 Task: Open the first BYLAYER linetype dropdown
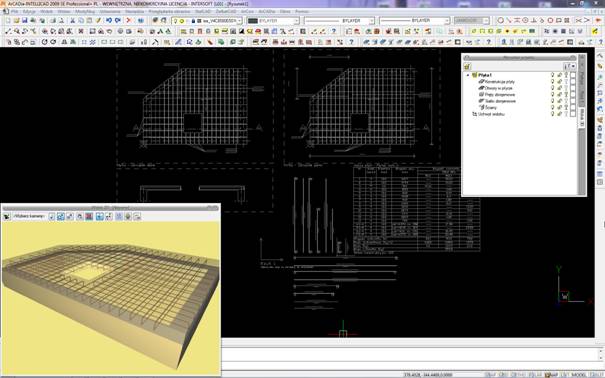tap(339, 20)
